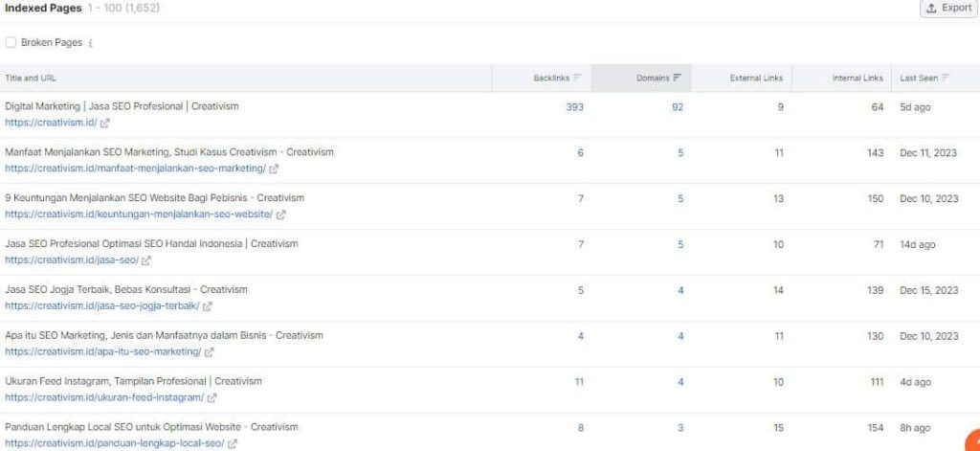The height and width of the screenshot is (451, 980).
Task: Click the Title and URL column header
Action: click(x=31, y=79)
